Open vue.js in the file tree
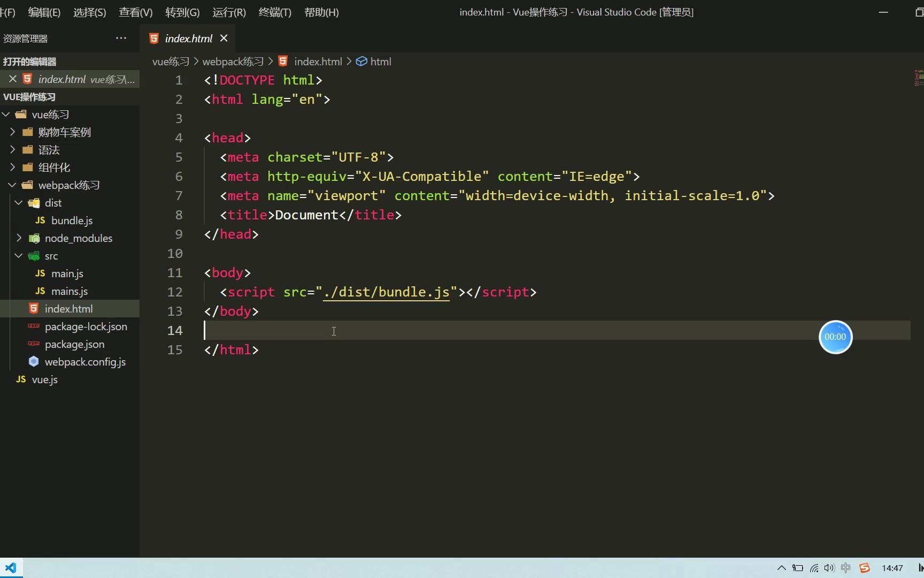This screenshot has height=578, width=924. pyautogui.click(x=45, y=379)
